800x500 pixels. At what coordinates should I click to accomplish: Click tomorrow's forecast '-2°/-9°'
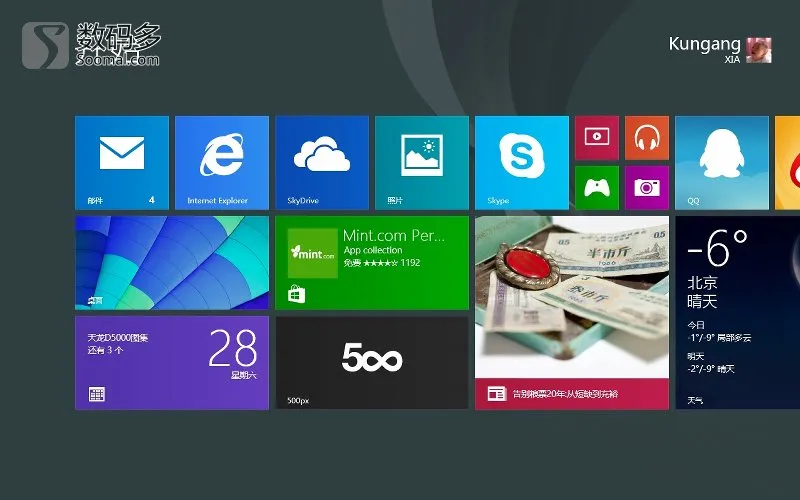[700, 369]
